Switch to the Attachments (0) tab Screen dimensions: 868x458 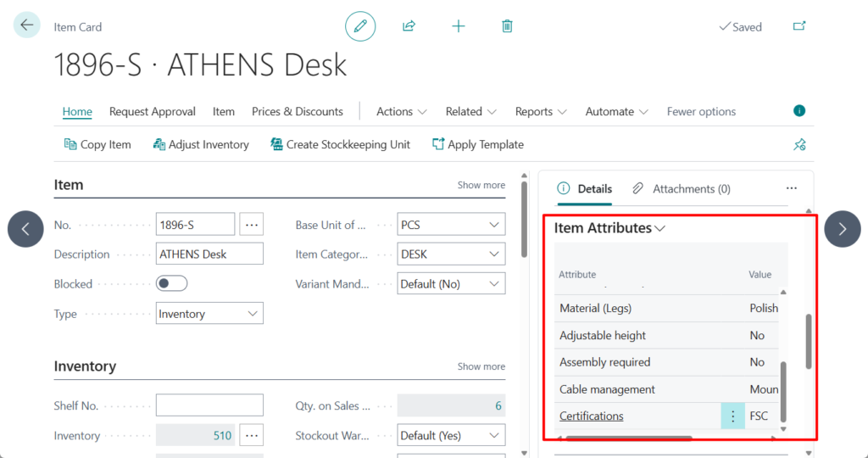[682, 189]
